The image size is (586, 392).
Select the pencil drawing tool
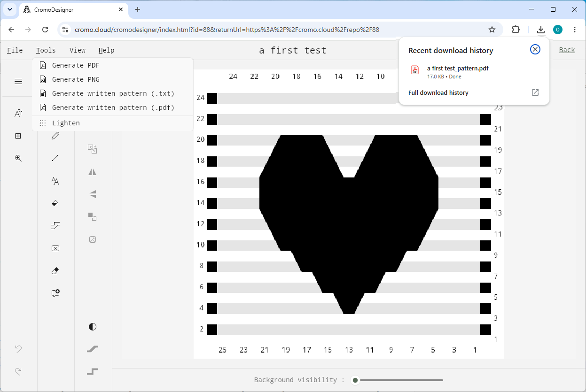click(x=55, y=136)
